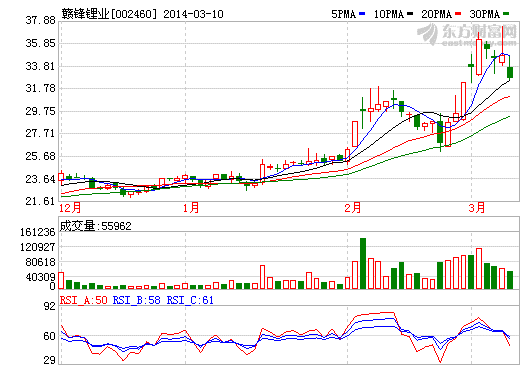520x365 pixels.
Task: Click the tallest red volume bar in March
Action: (479, 268)
